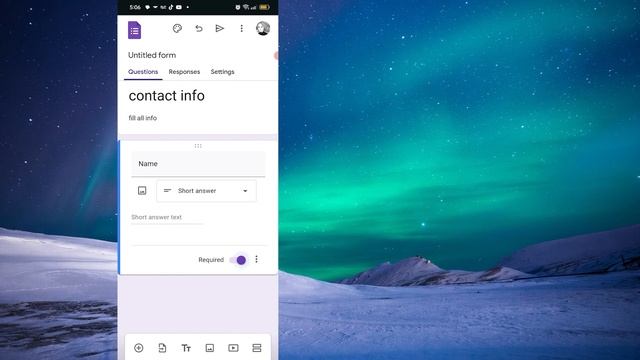
Task: Switch to the Questions tab
Action: (143, 71)
